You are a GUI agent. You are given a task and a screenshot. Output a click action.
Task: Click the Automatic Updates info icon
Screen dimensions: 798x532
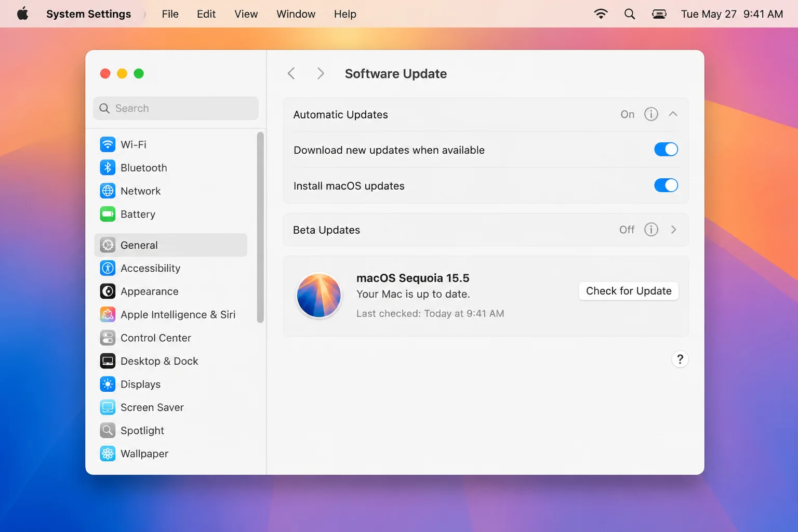(x=651, y=114)
